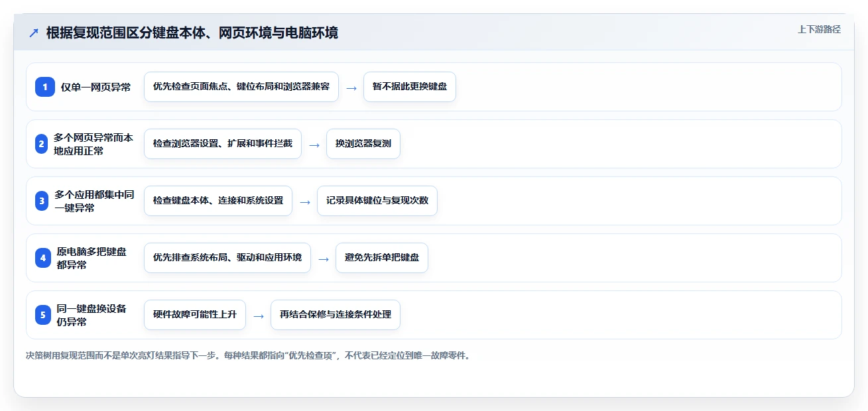Click the footer note starting 决策树用复现范围

click(248, 355)
